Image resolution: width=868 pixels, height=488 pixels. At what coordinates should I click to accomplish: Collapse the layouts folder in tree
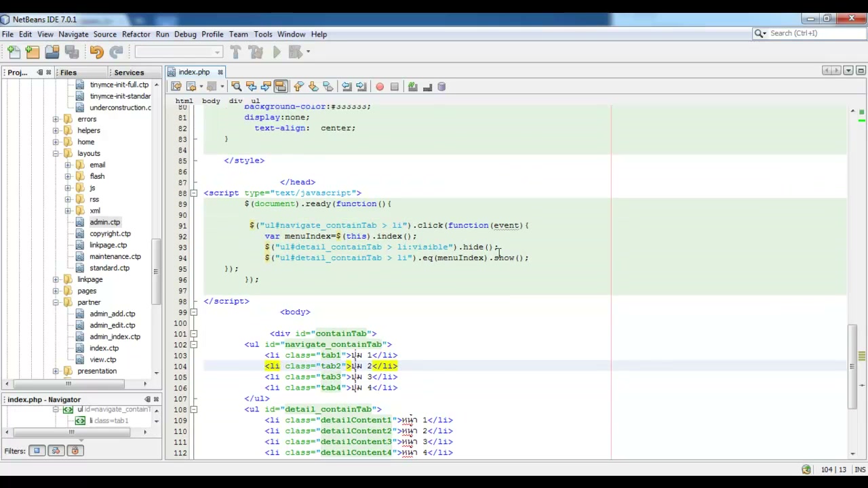56,153
